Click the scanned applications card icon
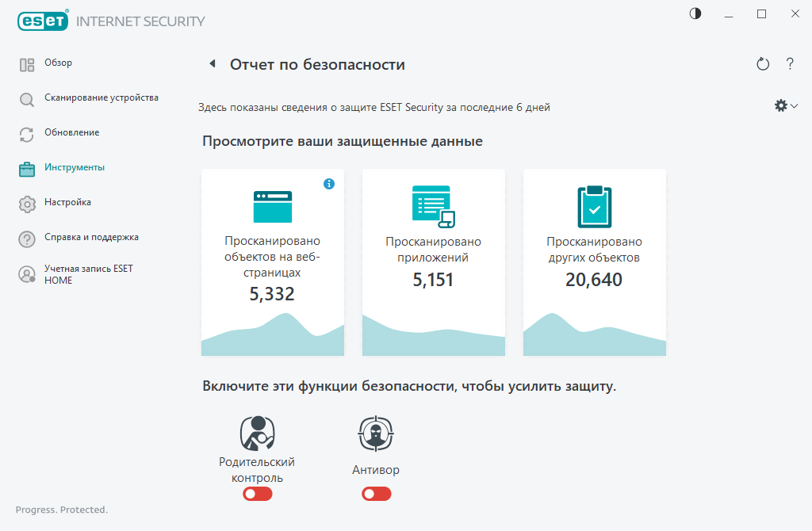812x531 pixels. pyautogui.click(x=434, y=207)
